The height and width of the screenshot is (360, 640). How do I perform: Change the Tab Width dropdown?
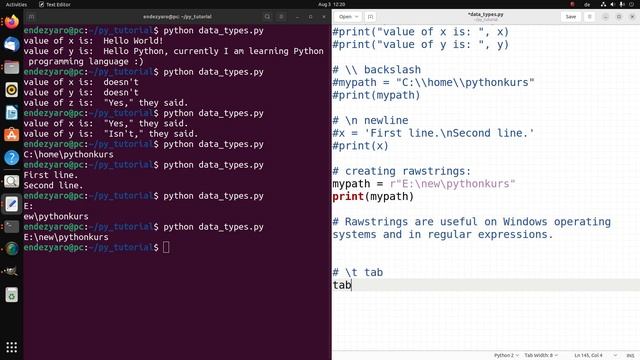(x=541, y=356)
